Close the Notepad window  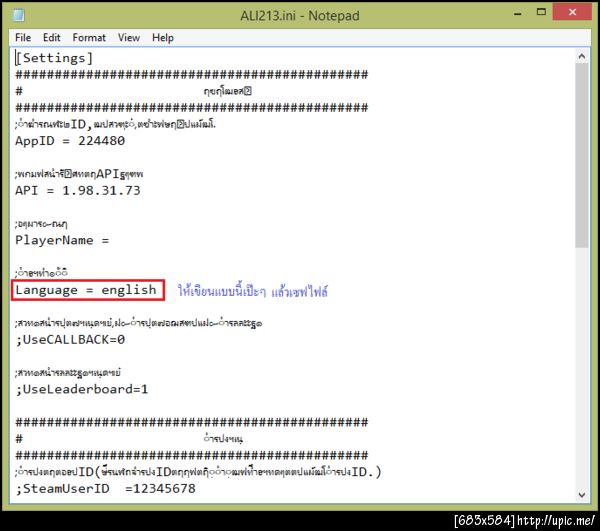pos(572,12)
